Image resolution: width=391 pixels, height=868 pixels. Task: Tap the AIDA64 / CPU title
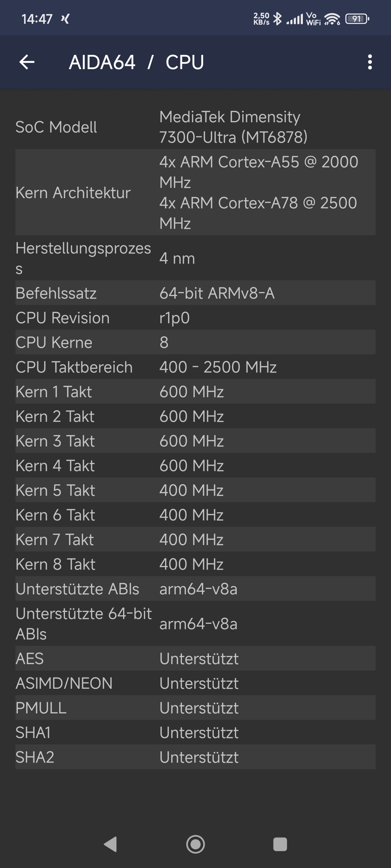click(136, 62)
